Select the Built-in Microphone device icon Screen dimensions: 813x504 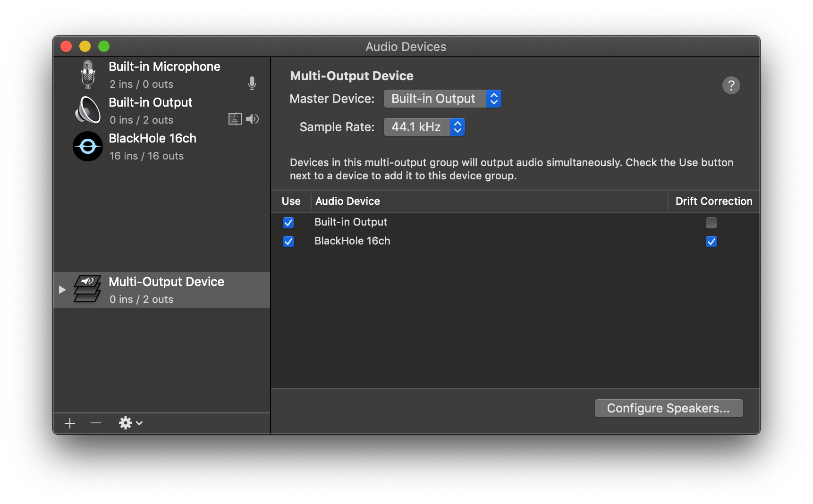point(87,75)
